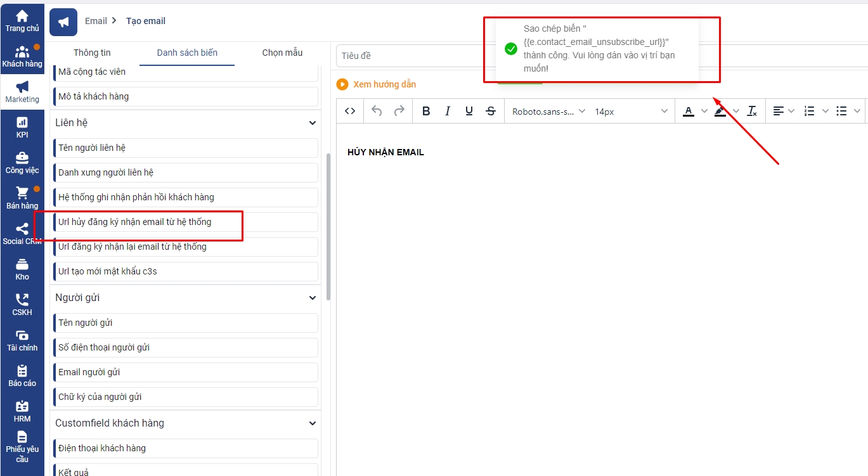Click the undo arrow in editor
Screen dimensions: 868x476
coord(377,111)
